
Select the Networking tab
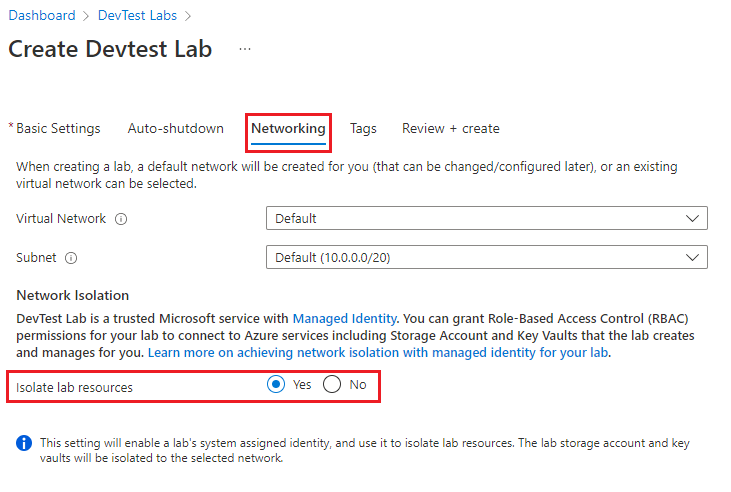(x=288, y=129)
